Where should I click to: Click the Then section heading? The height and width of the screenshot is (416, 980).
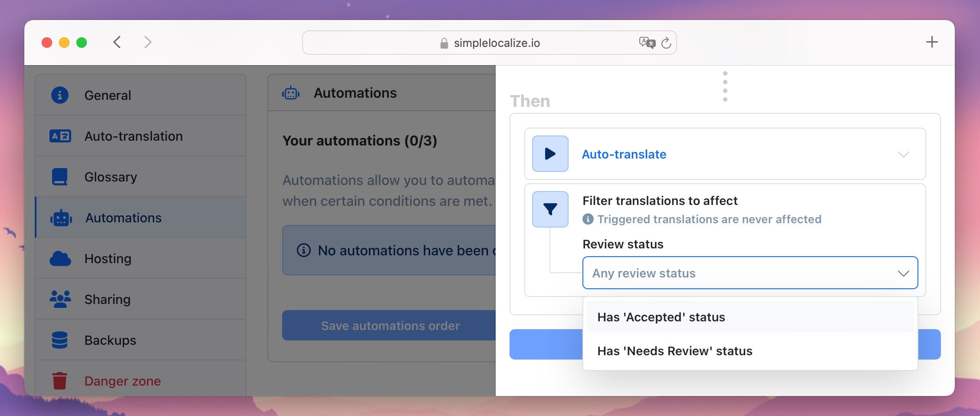(x=530, y=101)
